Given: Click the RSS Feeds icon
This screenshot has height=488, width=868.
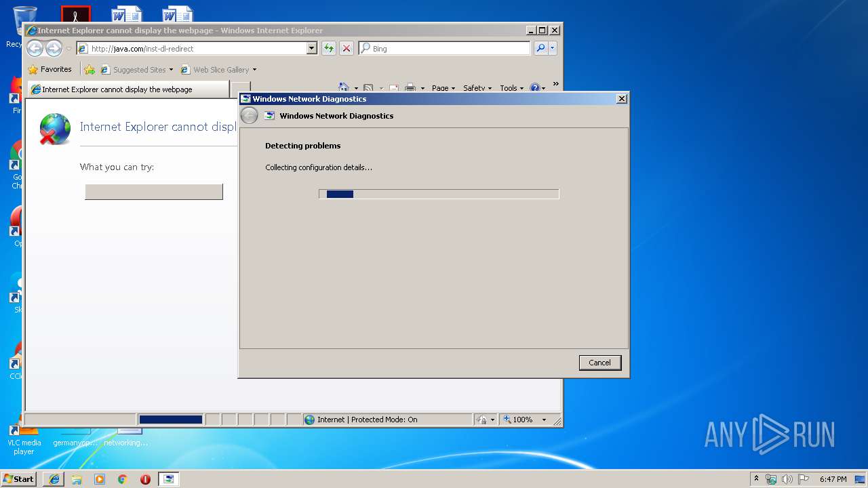Looking at the screenshot, I should click(x=368, y=88).
